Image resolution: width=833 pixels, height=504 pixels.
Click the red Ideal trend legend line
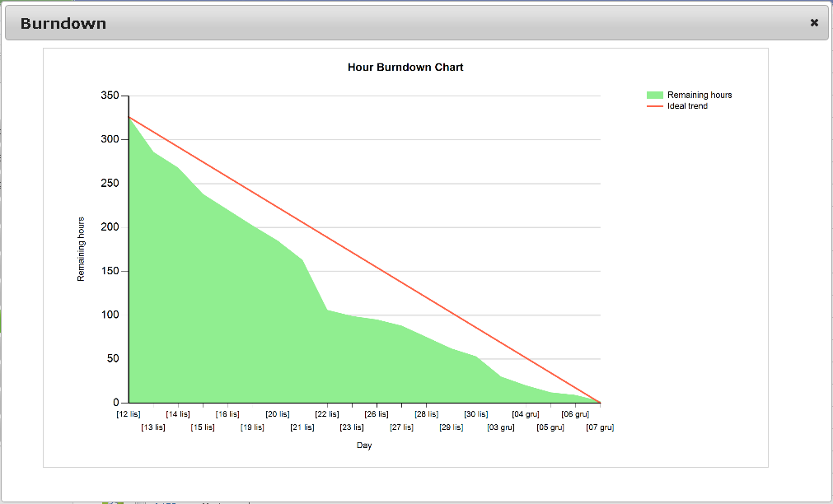[655, 106]
